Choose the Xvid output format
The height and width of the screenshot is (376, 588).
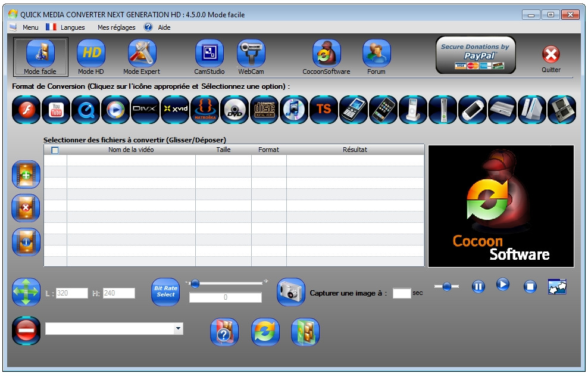[x=174, y=110]
